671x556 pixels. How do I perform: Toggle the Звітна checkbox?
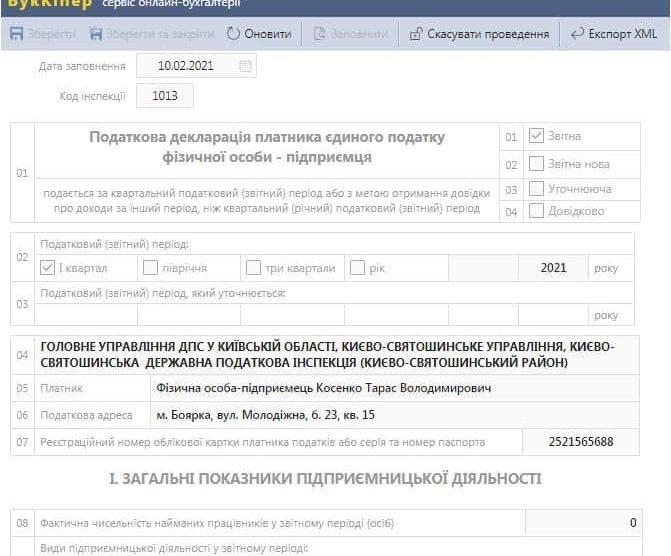tap(536, 136)
